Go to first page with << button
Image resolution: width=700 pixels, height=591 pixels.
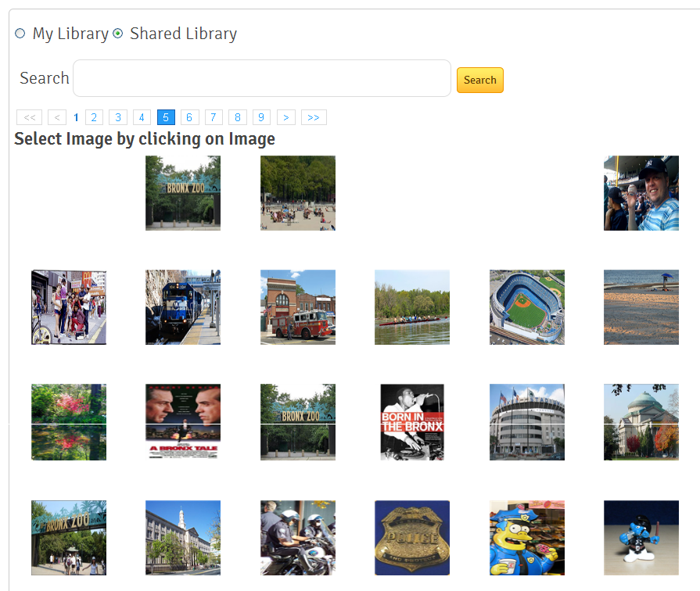tap(29, 117)
